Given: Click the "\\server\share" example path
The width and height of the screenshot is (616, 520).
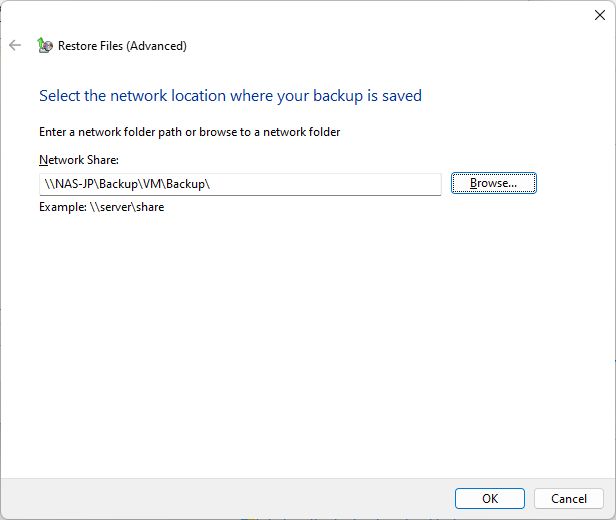Looking at the screenshot, I should tap(127, 207).
